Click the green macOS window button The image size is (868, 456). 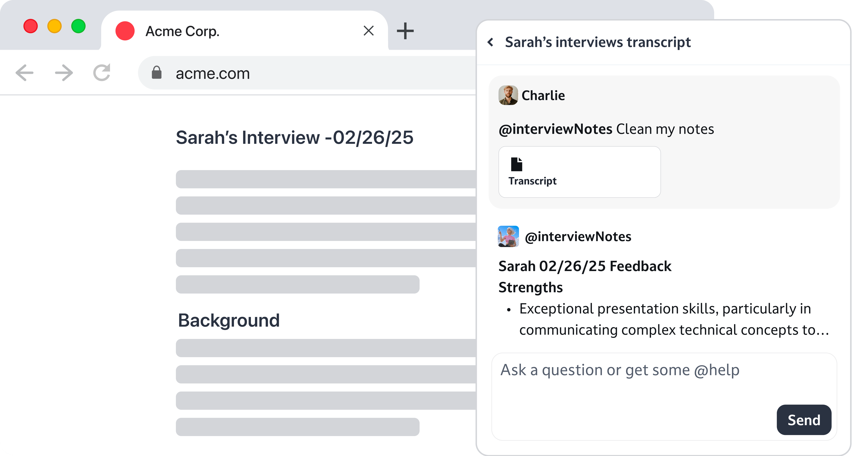78,26
